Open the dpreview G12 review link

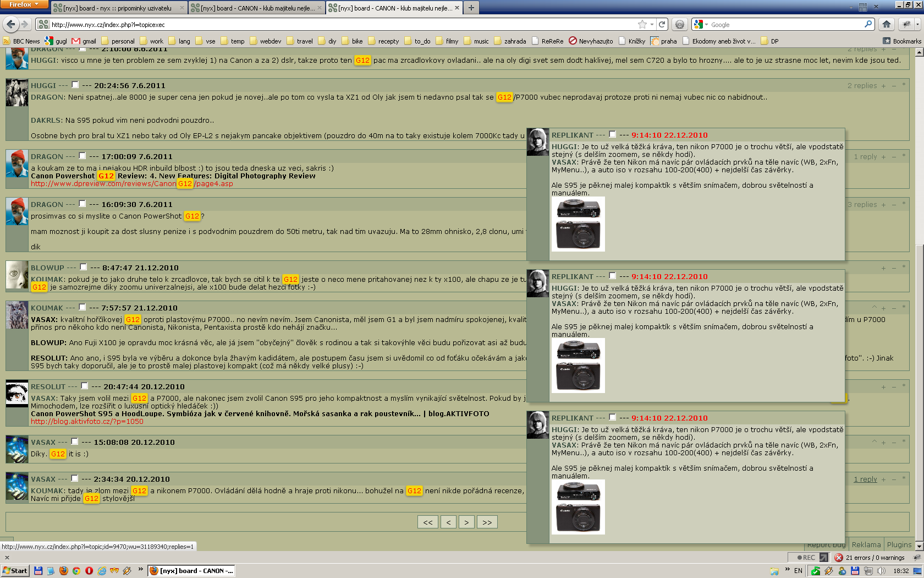point(132,183)
